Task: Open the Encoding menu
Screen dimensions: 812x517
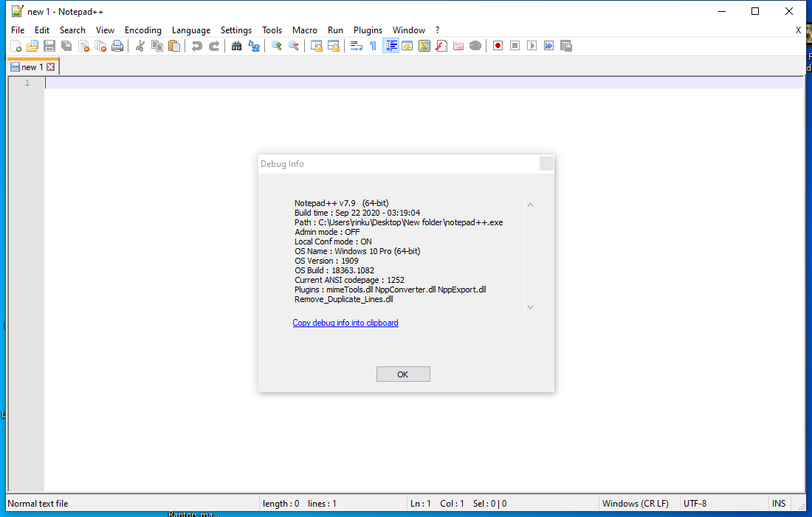Action: click(x=143, y=30)
